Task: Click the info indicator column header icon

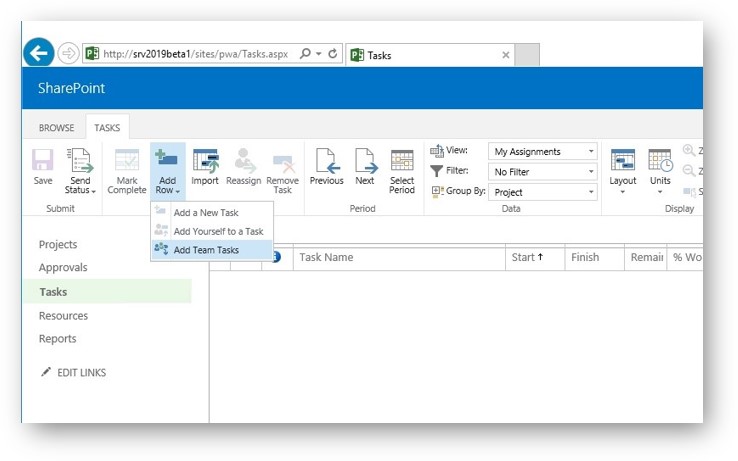Action: (276, 257)
